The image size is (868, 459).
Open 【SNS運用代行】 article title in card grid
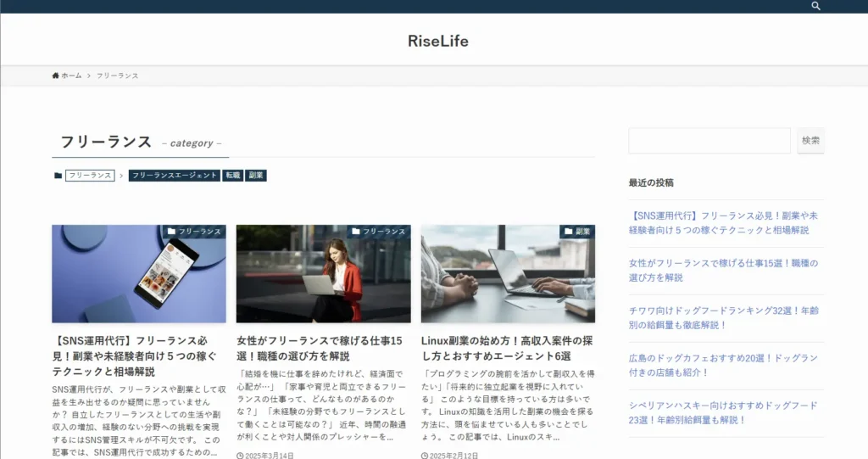(135, 355)
